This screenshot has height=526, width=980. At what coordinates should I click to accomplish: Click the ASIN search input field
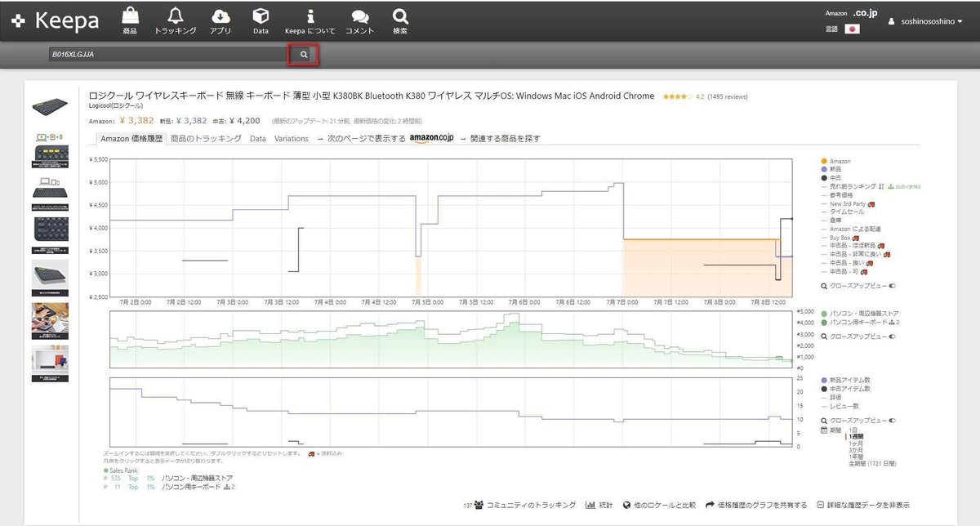pos(167,55)
